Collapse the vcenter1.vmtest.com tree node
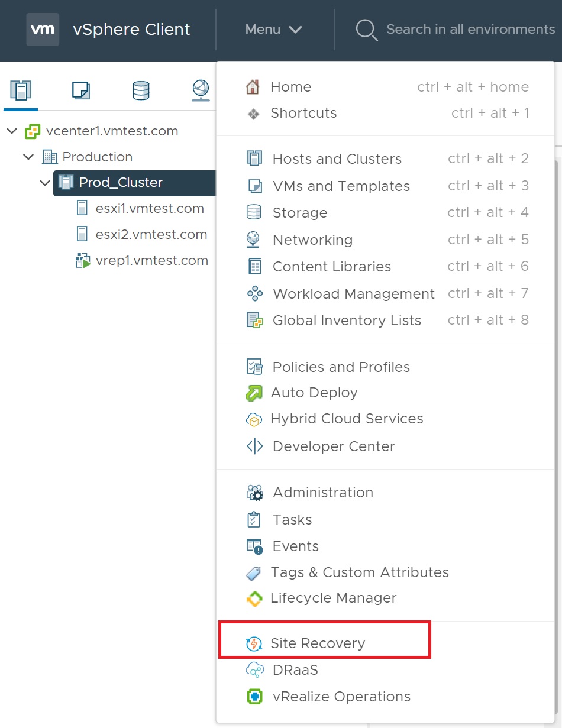The image size is (562, 728). (12, 131)
